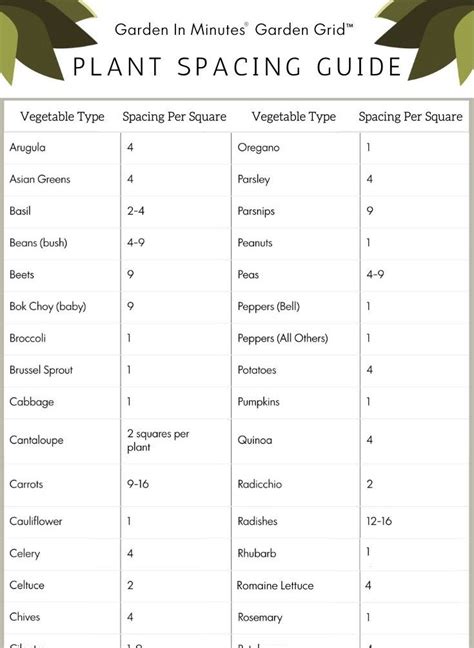Select the second Spacing Per Square header
This screenshot has height=648, width=474.
(x=410, y=117)
